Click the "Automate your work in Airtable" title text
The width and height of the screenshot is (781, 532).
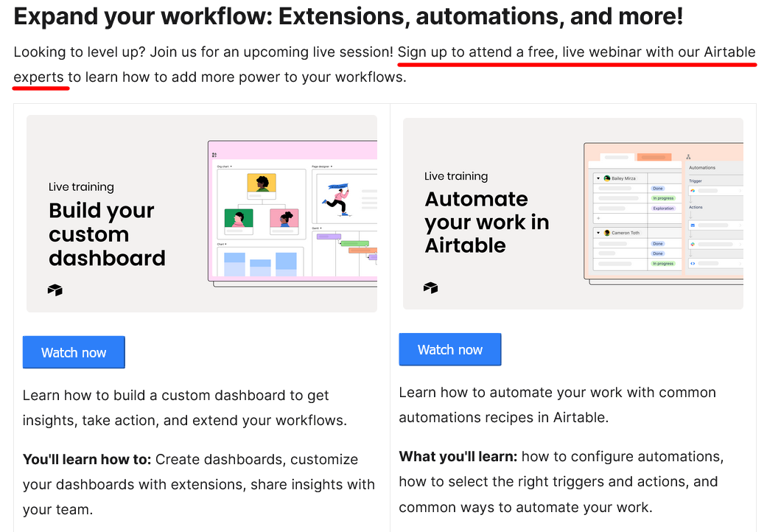pyautogui.click(x=486, y=223)
